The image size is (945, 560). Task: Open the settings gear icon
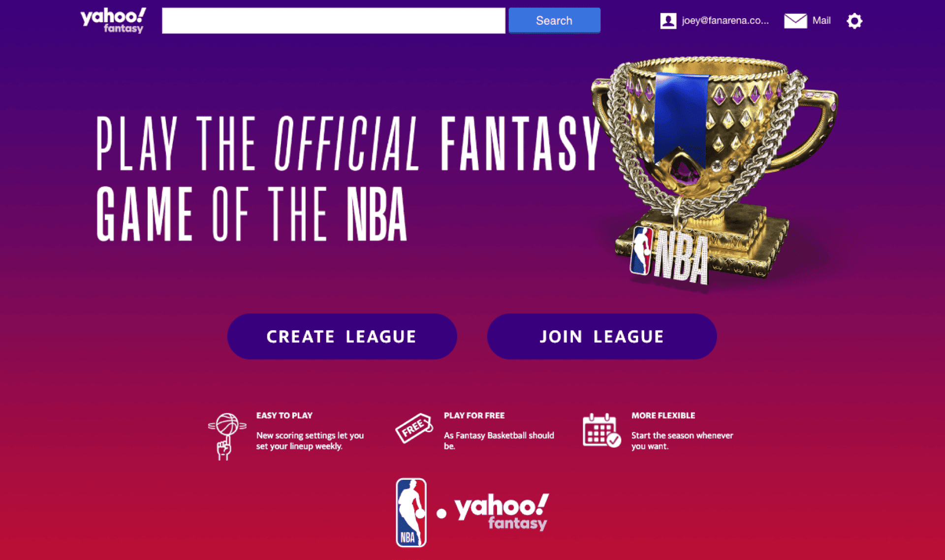[x=854, y=21]
